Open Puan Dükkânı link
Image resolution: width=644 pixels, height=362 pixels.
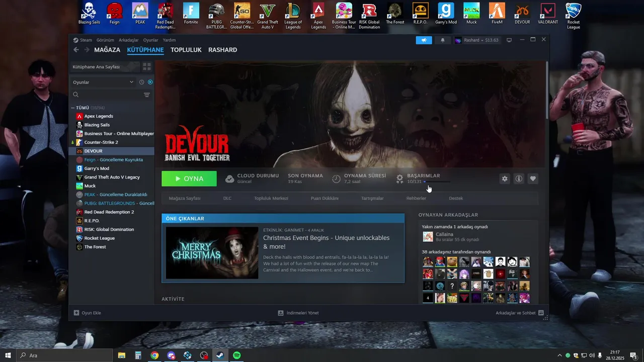pos(325,198)
